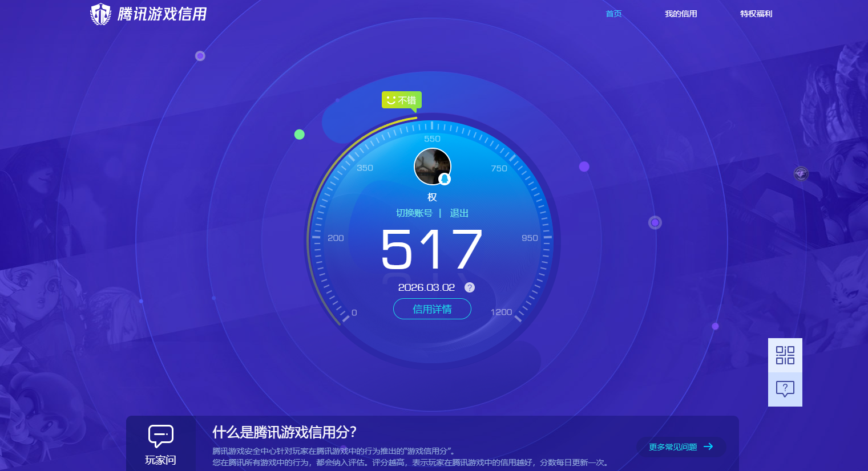Click the help question mark beside the date
868x471 pixels.
470,287
